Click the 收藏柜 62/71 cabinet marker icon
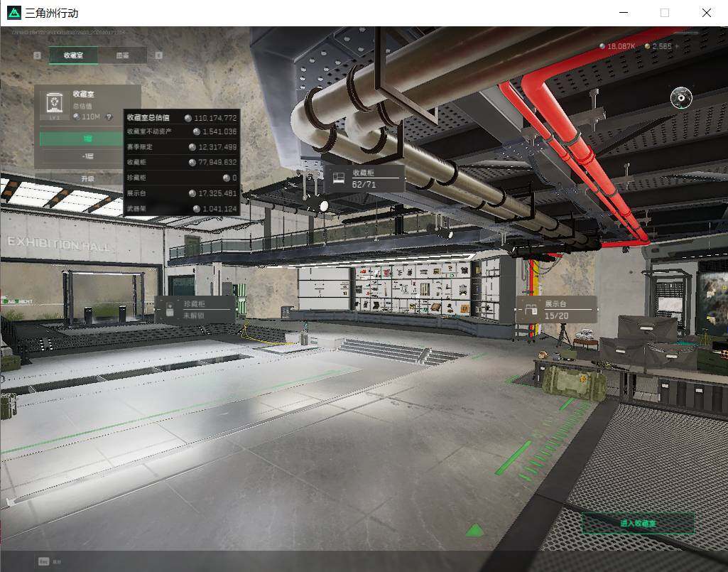 click(x=338, y=178)
